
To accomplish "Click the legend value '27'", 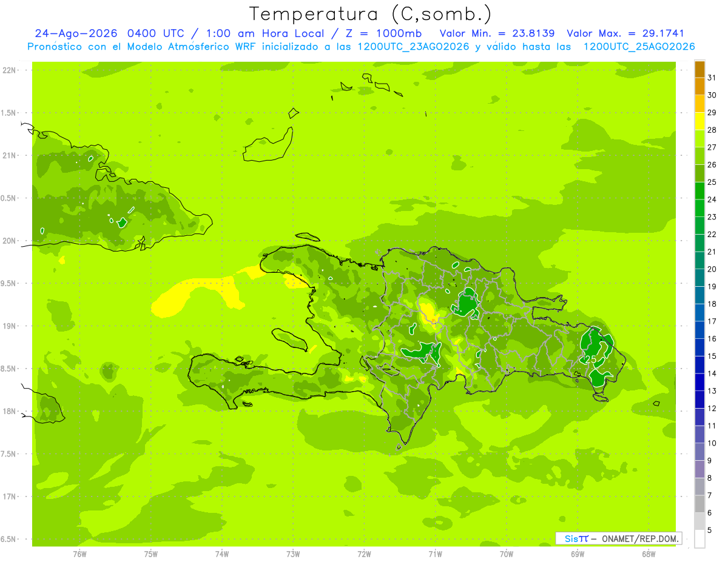I will [712, 147].
